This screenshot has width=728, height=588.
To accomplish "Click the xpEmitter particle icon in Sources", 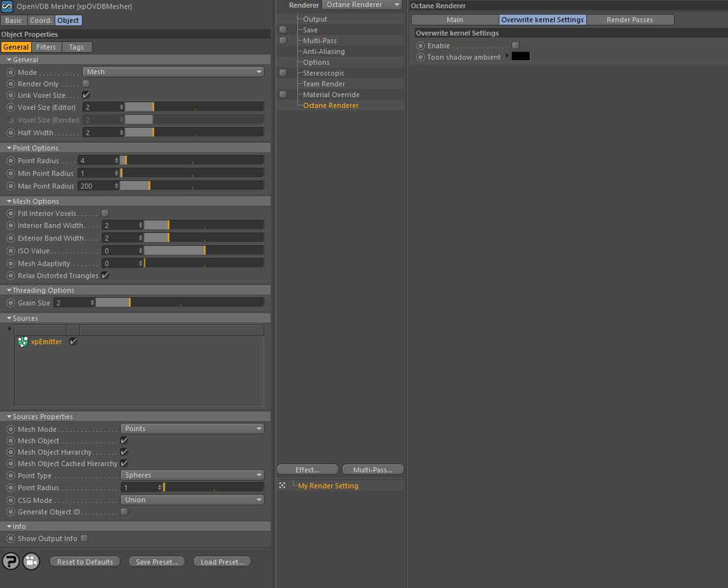I will click(23, 342).
